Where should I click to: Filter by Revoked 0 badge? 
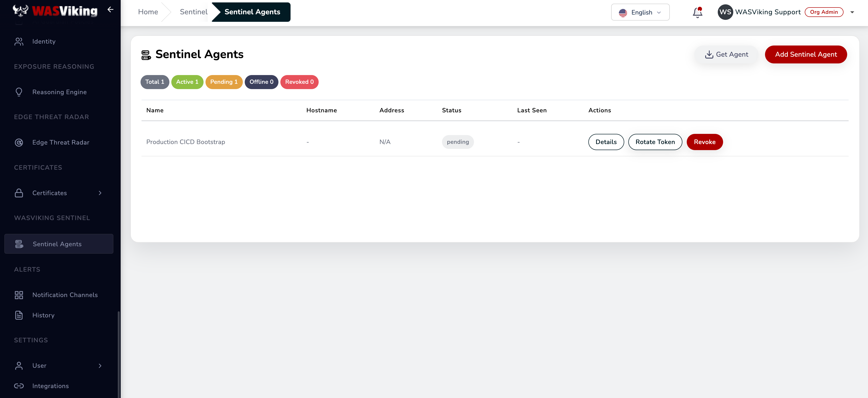tap(299, 82)
